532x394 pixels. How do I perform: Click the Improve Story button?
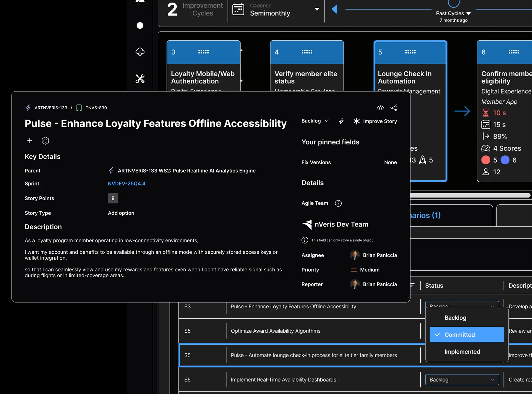pos(375,121)
